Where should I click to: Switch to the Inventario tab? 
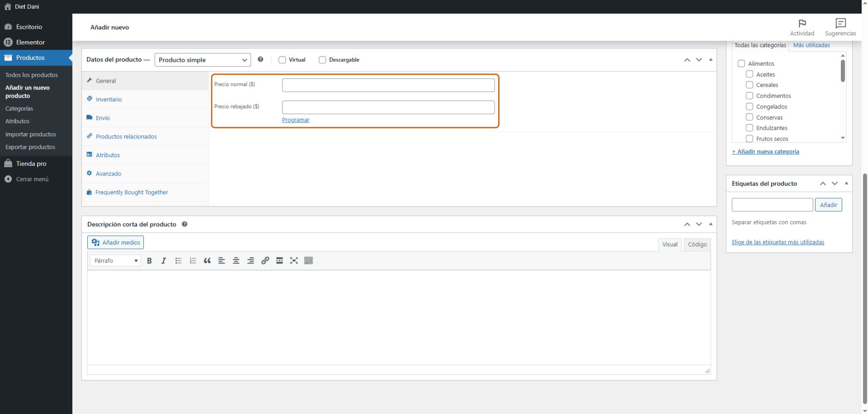(108, 100)
